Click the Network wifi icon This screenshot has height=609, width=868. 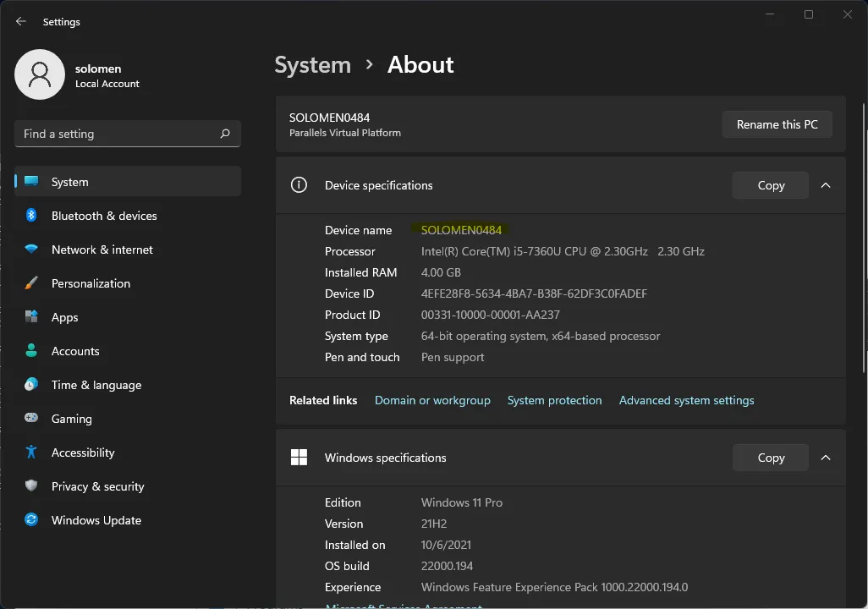31,250
